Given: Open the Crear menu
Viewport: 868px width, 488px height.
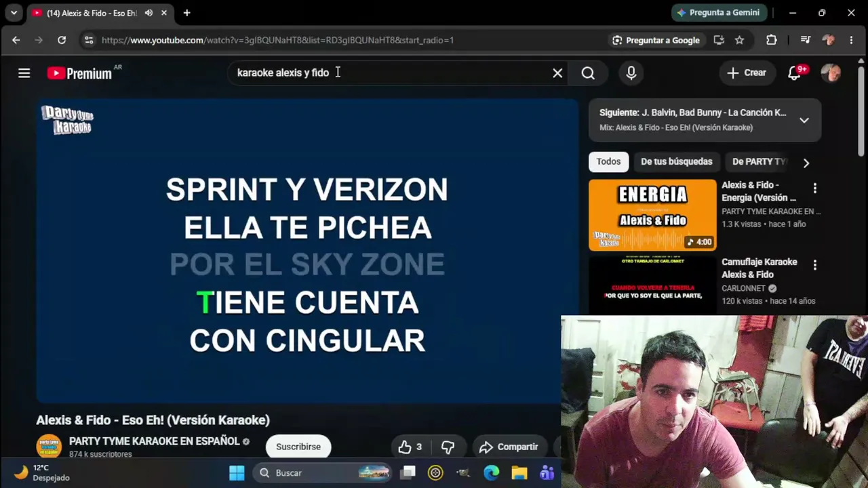Looking at the screenshot, I should (746, 73).
